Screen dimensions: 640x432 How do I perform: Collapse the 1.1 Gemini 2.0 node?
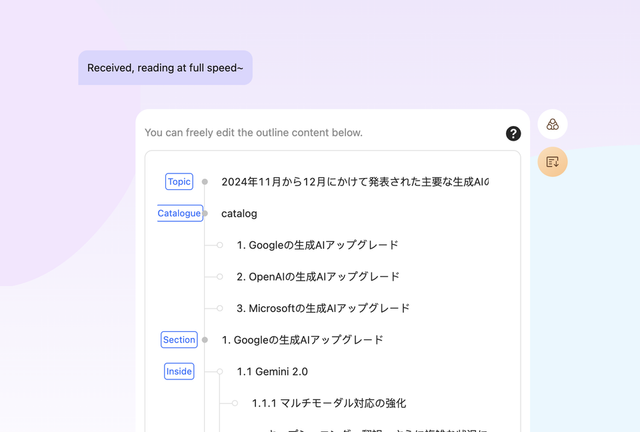(x=220, y=372)
